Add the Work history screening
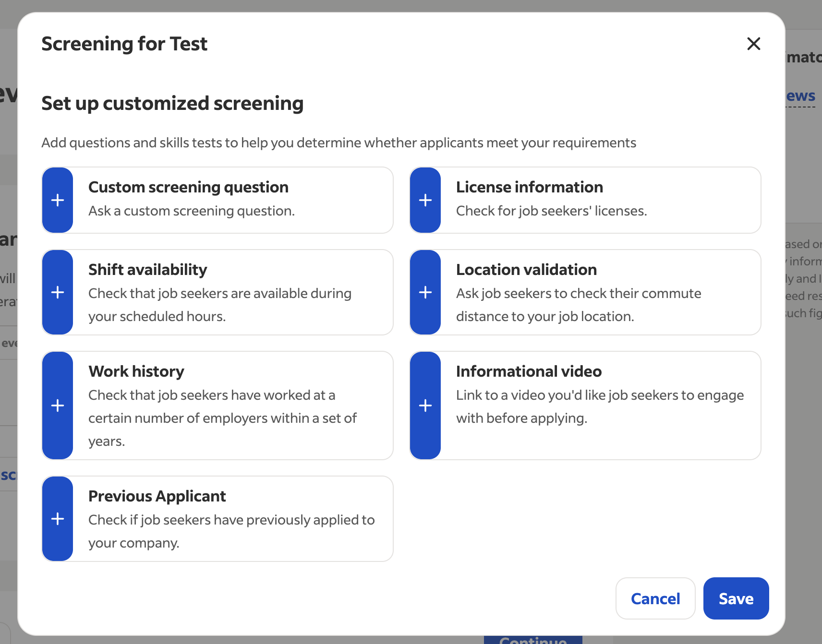 pyautogui.click(x=57, y=405)
